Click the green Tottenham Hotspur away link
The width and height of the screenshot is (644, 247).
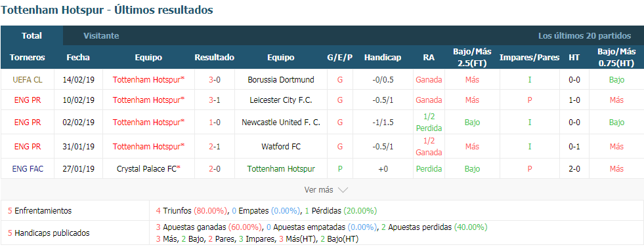tap(281, 169)
